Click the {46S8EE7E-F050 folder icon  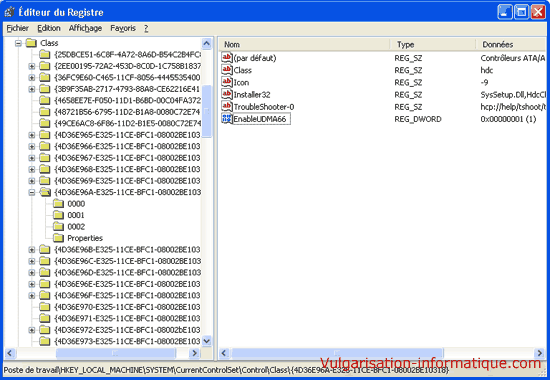pyautogui.click(x=45, y=101)
